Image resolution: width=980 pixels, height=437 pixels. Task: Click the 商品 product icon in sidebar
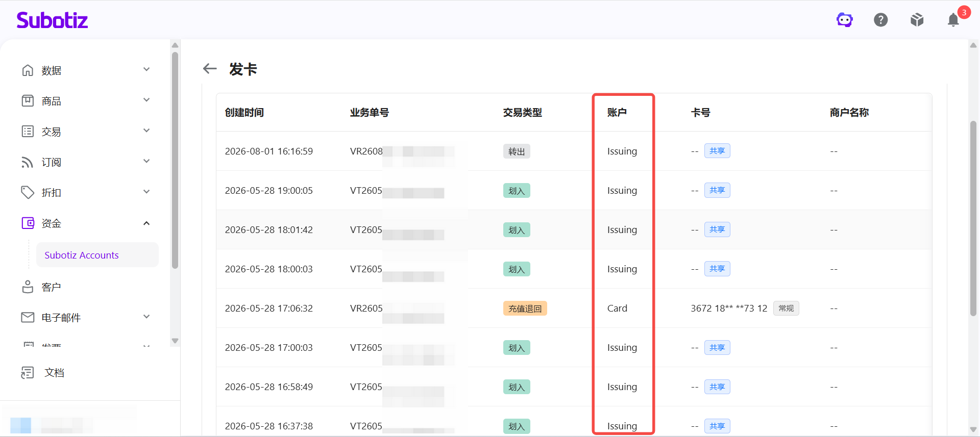pos(28,100)
